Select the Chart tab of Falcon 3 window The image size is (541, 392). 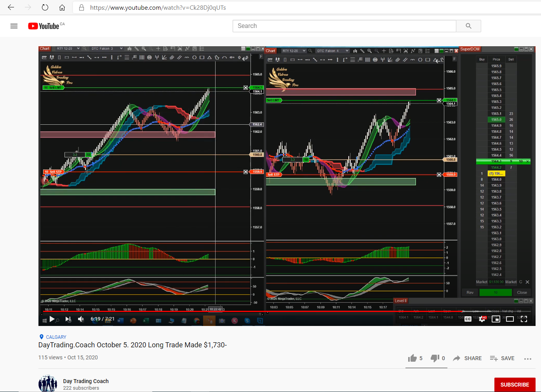click(45, 49)
